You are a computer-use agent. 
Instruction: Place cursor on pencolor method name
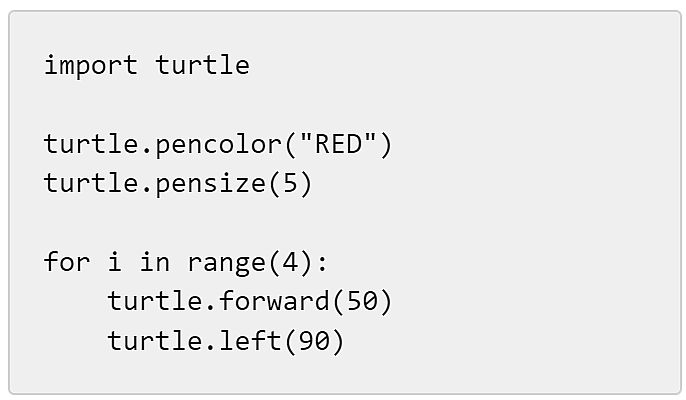coord(218,145)
